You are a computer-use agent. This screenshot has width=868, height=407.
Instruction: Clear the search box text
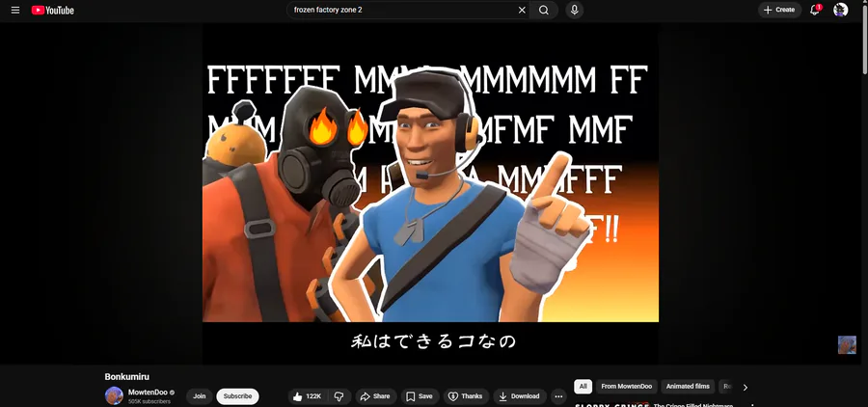(x=522, y=10)
